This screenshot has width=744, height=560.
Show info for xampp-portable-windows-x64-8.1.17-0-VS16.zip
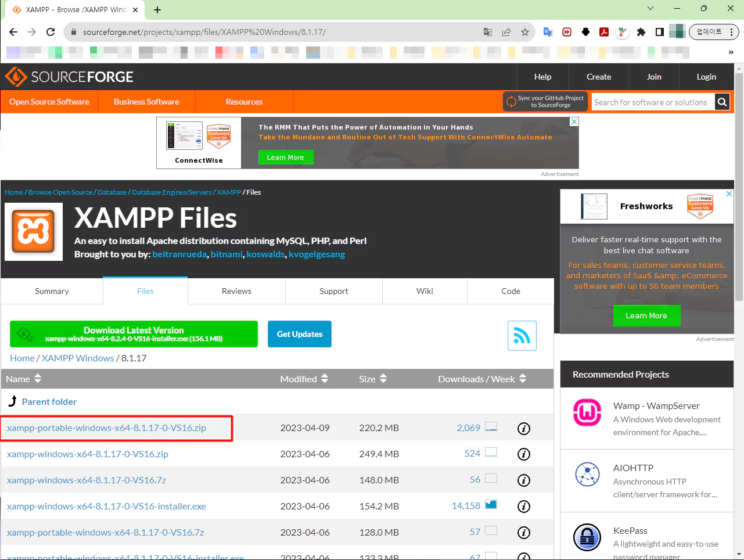[524, 429]
